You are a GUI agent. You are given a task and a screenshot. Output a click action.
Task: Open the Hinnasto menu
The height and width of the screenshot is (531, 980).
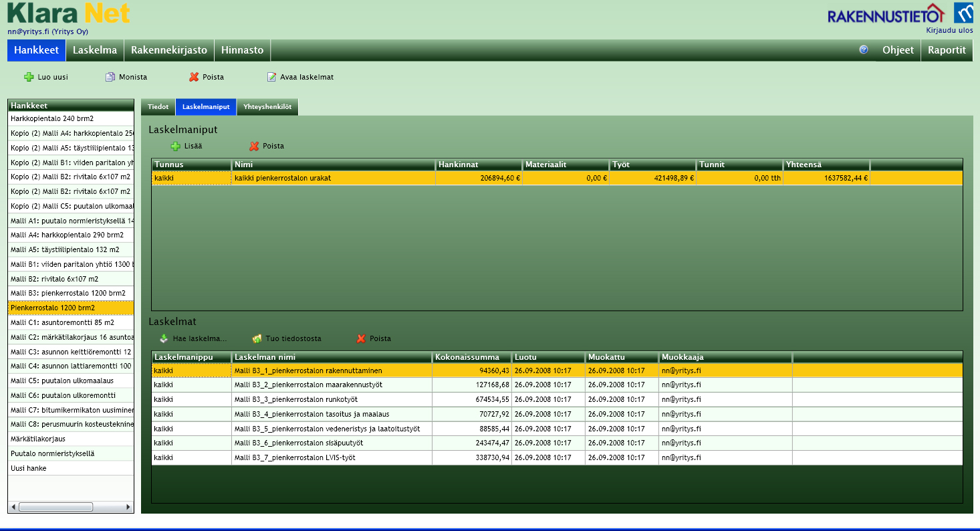coord(242,50)
